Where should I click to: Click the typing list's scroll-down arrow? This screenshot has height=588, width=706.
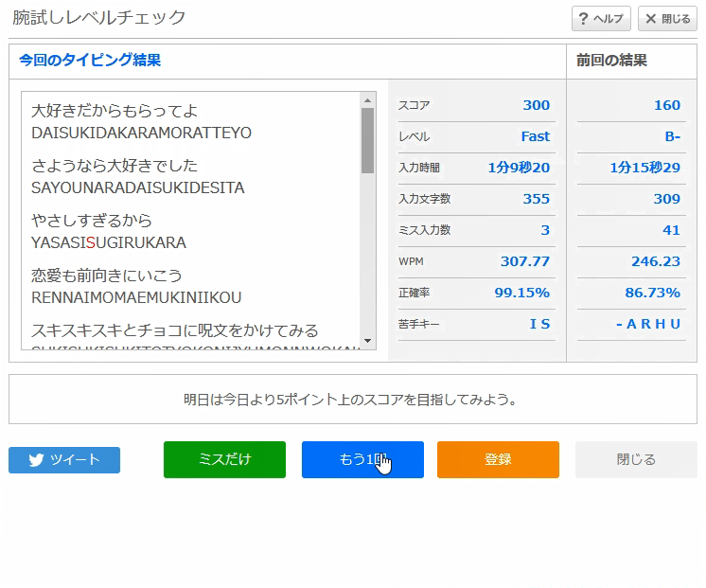tap(368, 341)
